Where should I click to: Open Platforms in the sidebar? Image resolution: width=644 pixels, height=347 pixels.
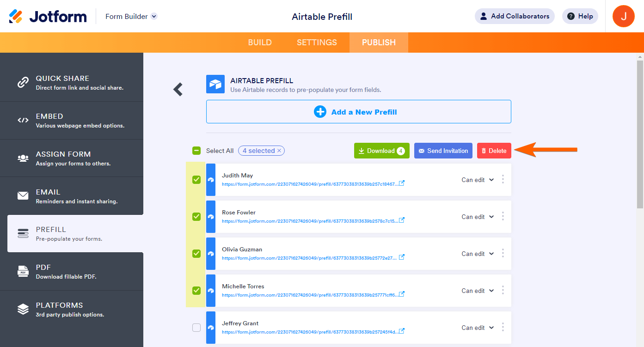72,309
